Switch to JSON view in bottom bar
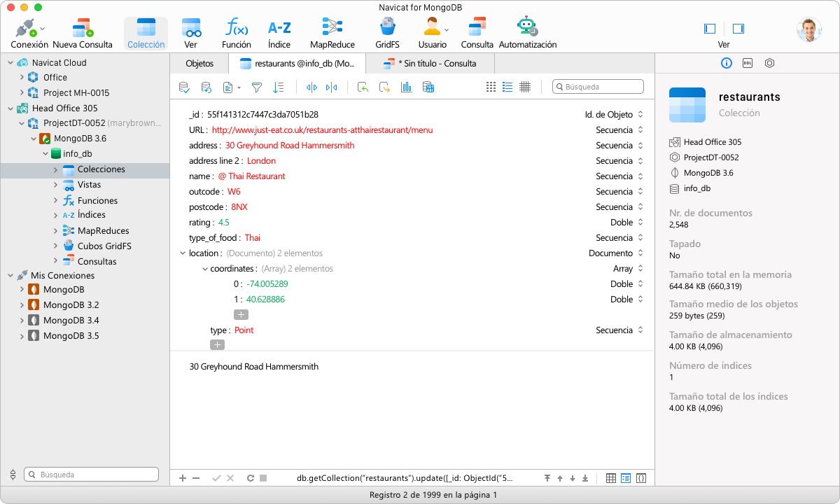840x504 pixels. [640, 478]
